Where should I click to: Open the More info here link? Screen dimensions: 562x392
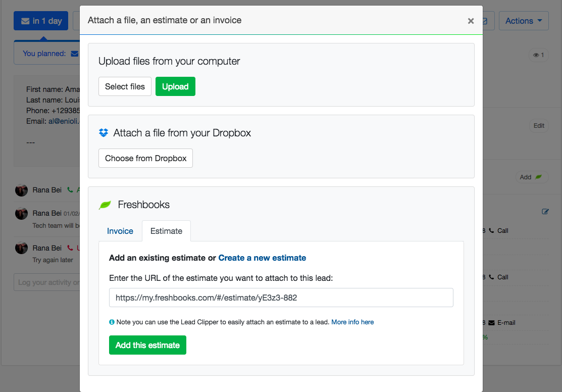coord(352,322)
